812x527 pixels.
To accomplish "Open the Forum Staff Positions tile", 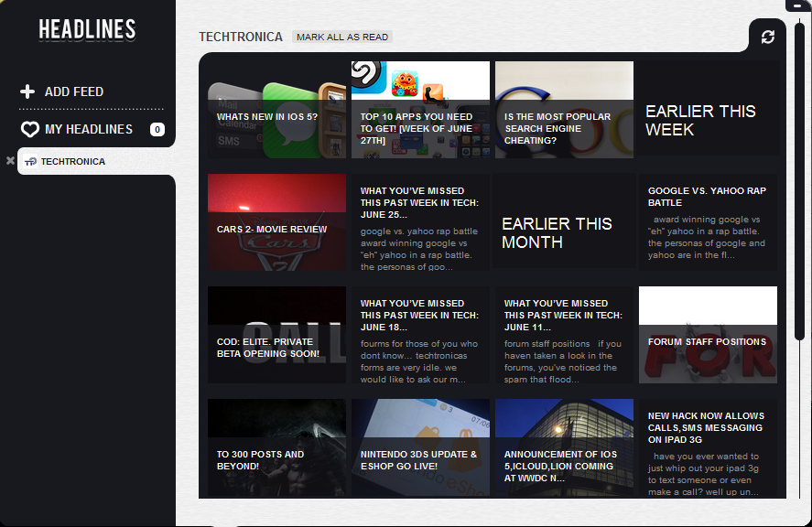I will point(708,335).
